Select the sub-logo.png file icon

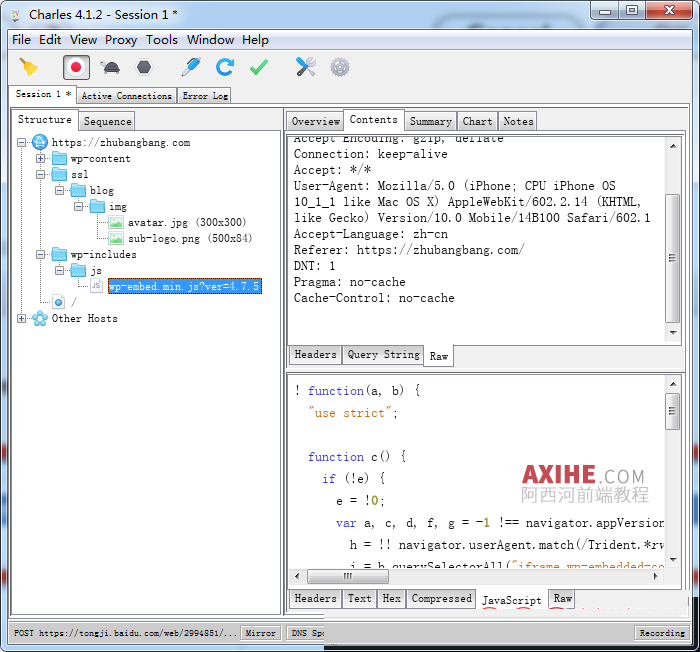116,238
